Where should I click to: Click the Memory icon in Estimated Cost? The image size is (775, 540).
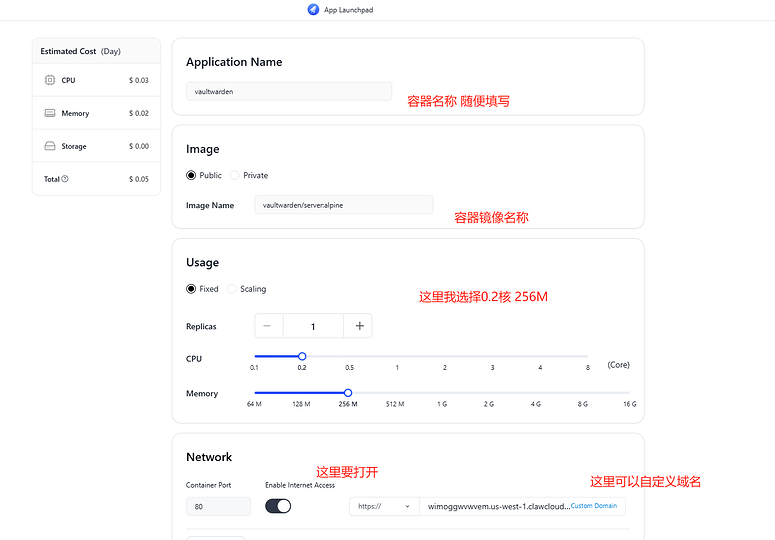coord(50,113)
